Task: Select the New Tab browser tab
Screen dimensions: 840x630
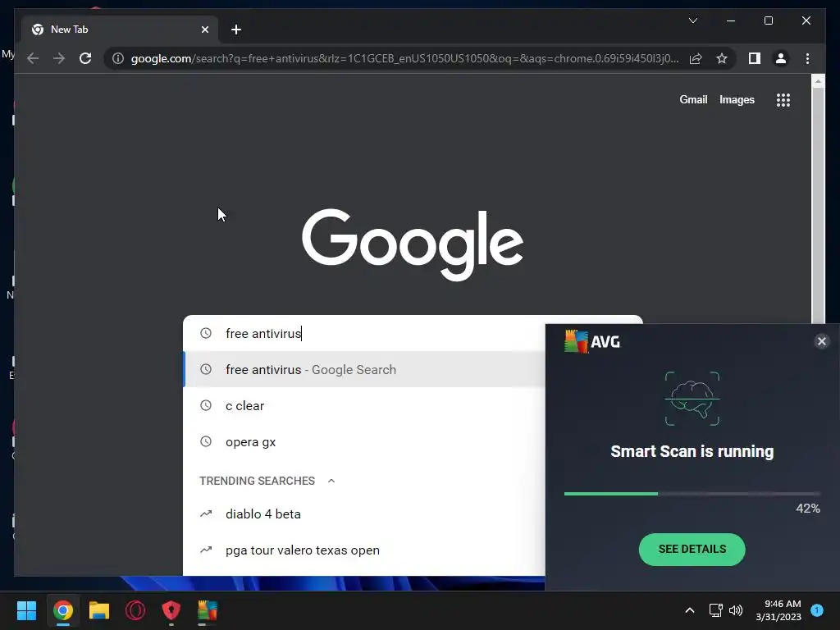Action: tap(120, 30)
